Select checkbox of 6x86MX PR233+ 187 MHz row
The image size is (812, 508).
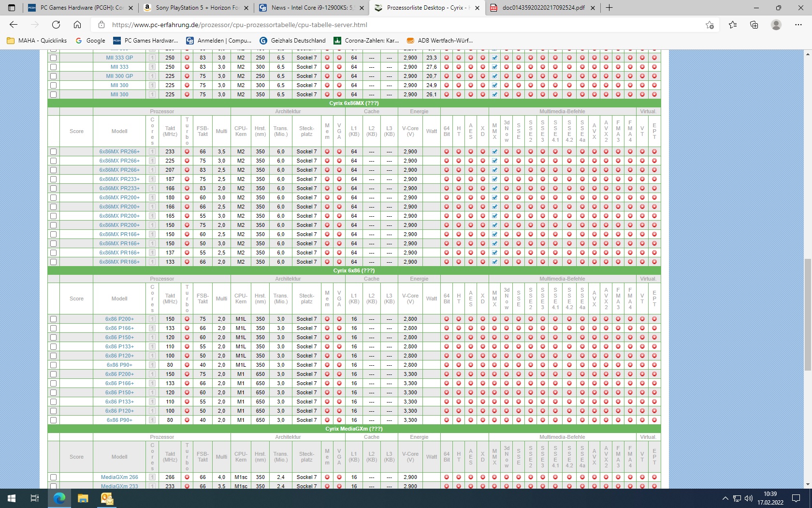tap(53, 179)
